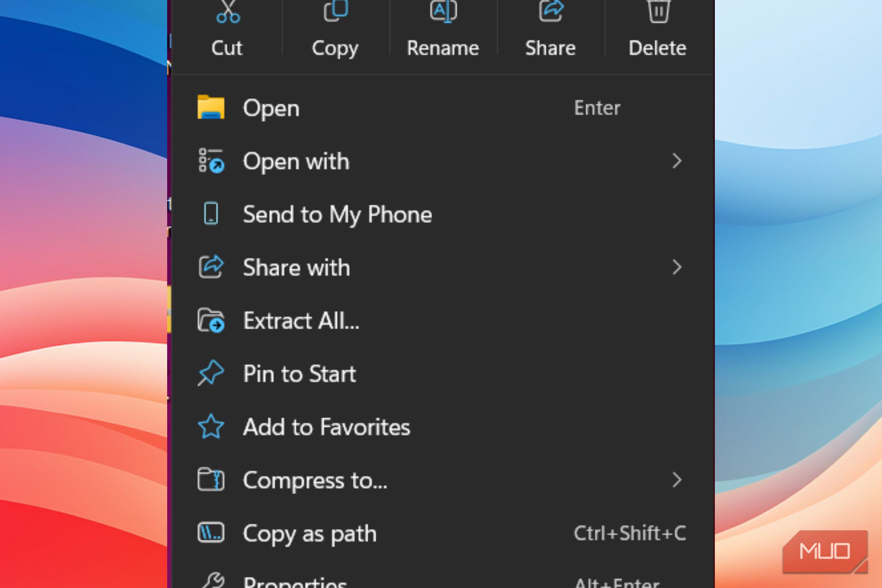This screenshot has height=588, width=882.
Task: Click the Delete trash can icon
Action: (x=658, y=11)
